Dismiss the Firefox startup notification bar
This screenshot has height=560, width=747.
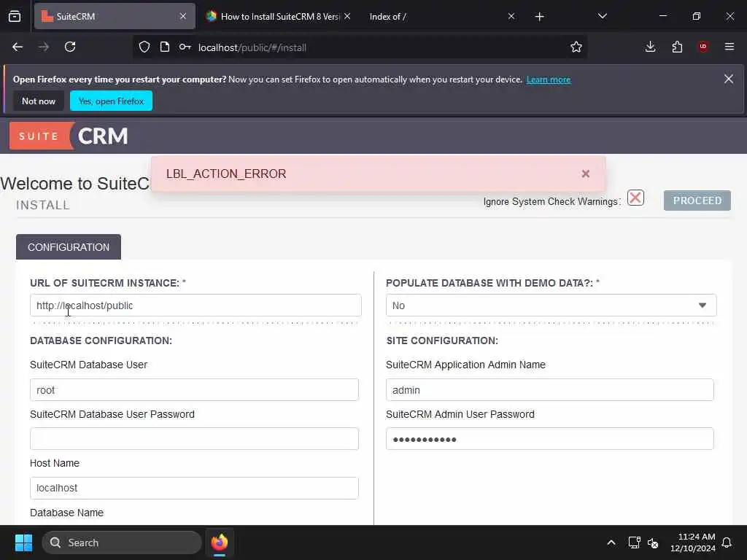click(729, 79)
